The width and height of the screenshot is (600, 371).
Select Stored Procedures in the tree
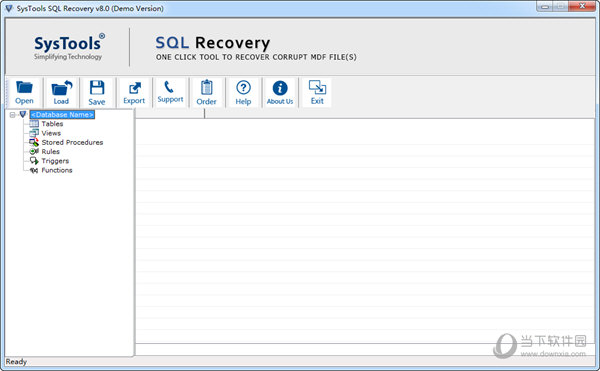click(x=72, y=142)
